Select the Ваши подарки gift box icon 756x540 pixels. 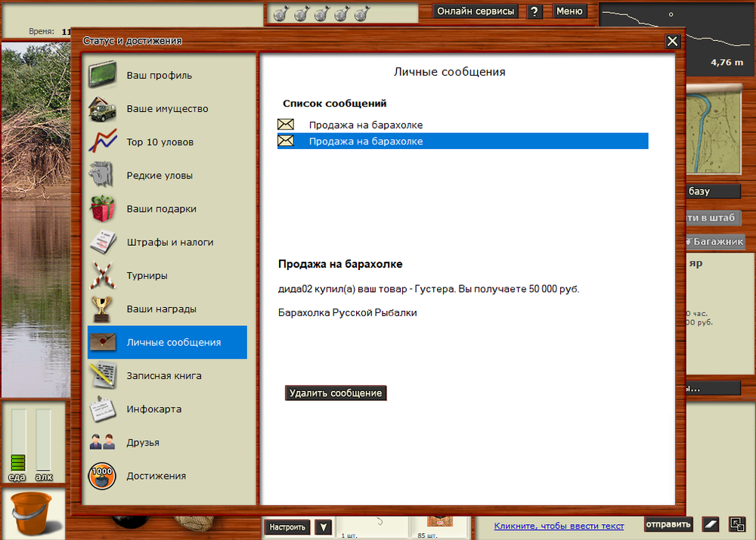tap(102, 209)
